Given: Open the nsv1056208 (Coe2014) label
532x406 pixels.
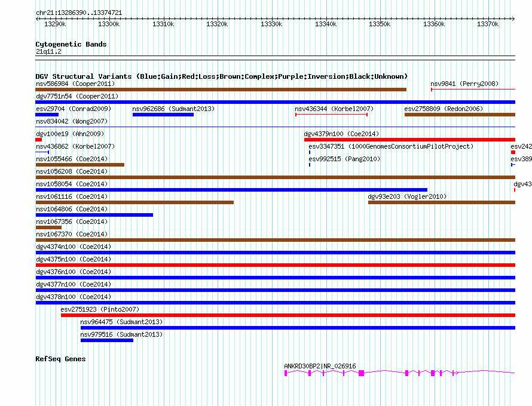Looking at the screenshot, I should pyautogui.click(x=72, y=171).
